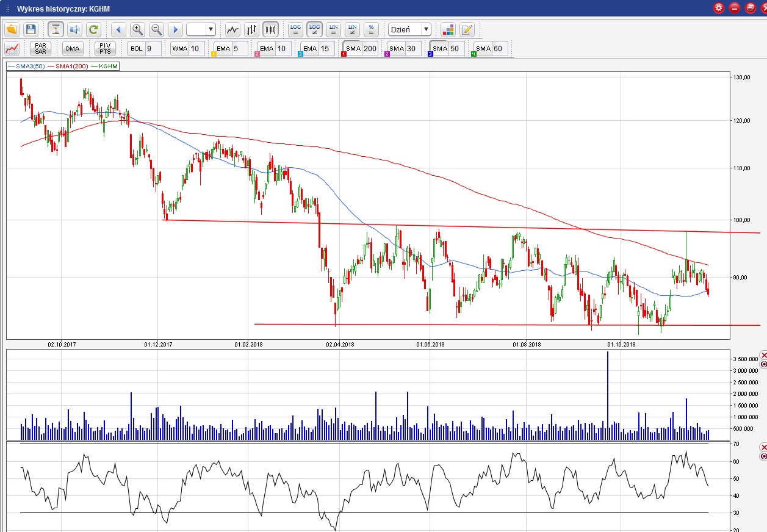Open a chart file with folder icon
Viewport: 767px width, 532px height.
[x=12, y=29]
